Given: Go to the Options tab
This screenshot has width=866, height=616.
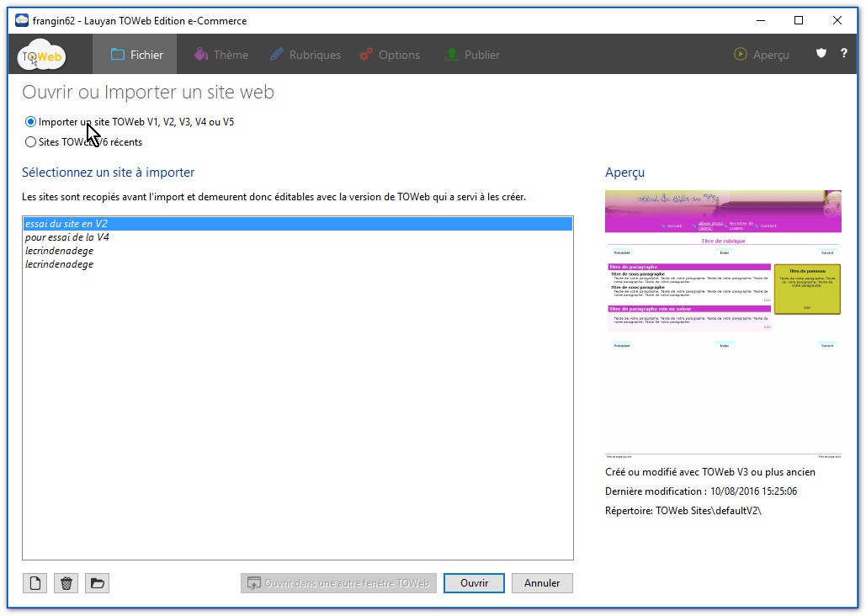Looking at the screenshot, I should (x=389, y=55).
